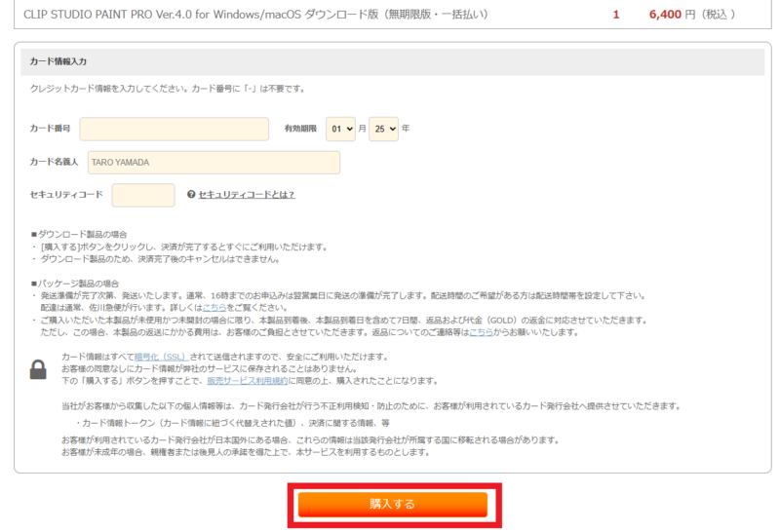Viewport: 780px width, 532px height.
Task: Click the padlock security icon
Action: pyautogui.click(x=38, y=369)
